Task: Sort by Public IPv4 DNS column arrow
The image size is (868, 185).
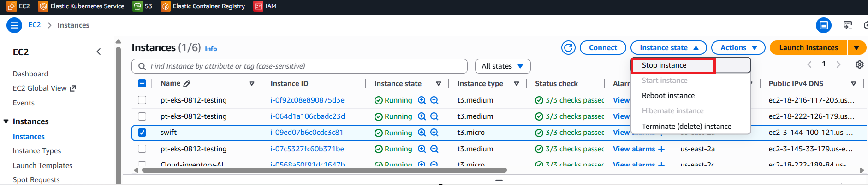Action: click(854, 84)
